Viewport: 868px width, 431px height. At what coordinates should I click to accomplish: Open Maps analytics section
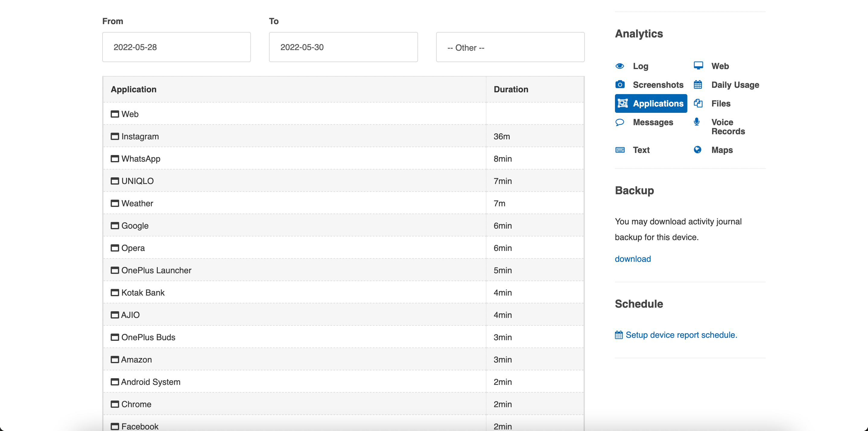coord(722,150)
